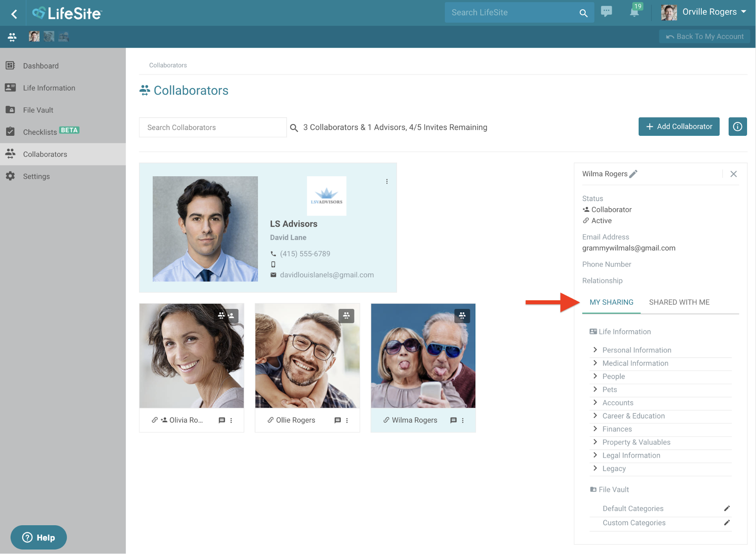
Task: Click the David Lane email address
Action: [327, 275]
